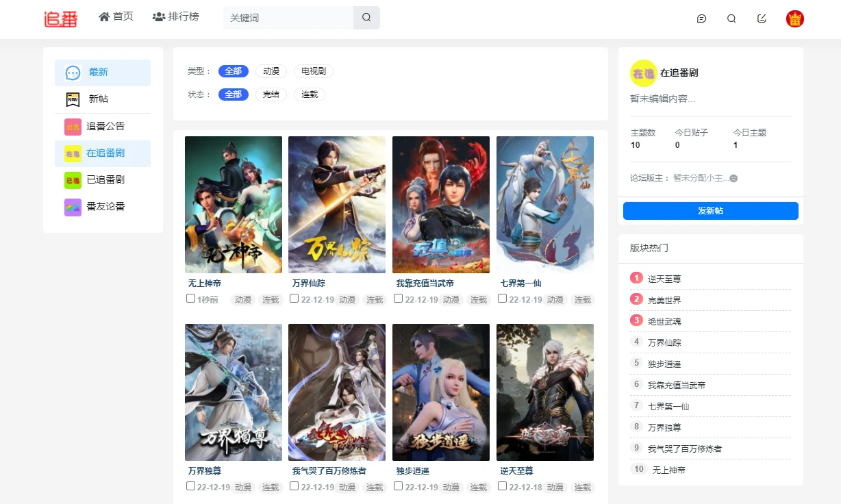Open 追番公告 section in sidebar
The image size is (841, 504).
105,126
